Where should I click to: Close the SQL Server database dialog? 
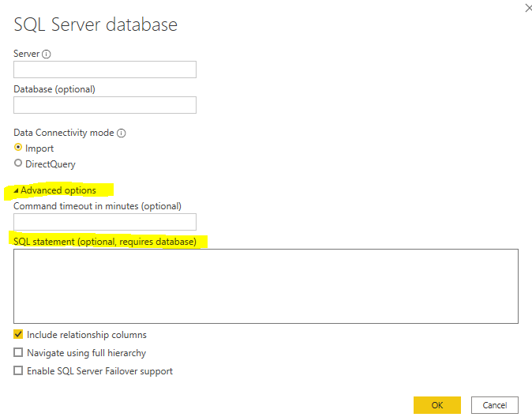click(528, 7)
